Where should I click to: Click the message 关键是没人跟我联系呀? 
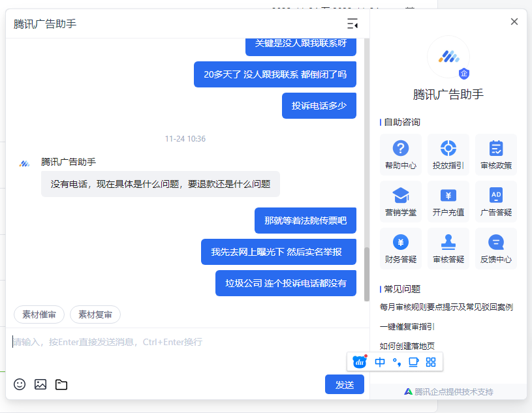pyautogui.click(x=301, y=46)
